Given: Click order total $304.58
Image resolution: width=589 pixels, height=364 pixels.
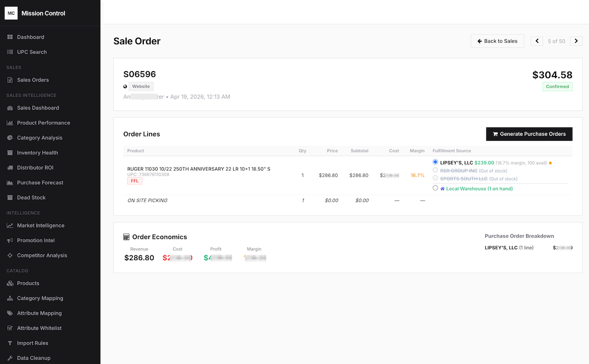Looking at the screenshot, I should tap(552, 75).
